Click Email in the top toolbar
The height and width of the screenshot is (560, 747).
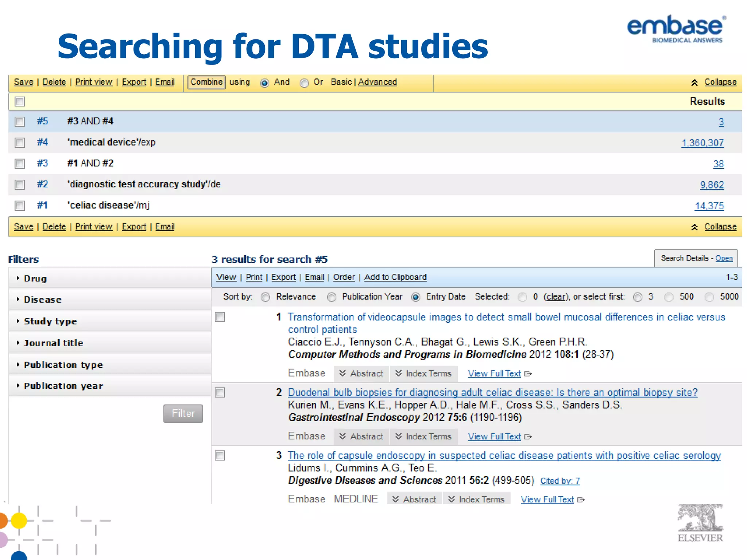pyautogui.click(x=165, y=82)
